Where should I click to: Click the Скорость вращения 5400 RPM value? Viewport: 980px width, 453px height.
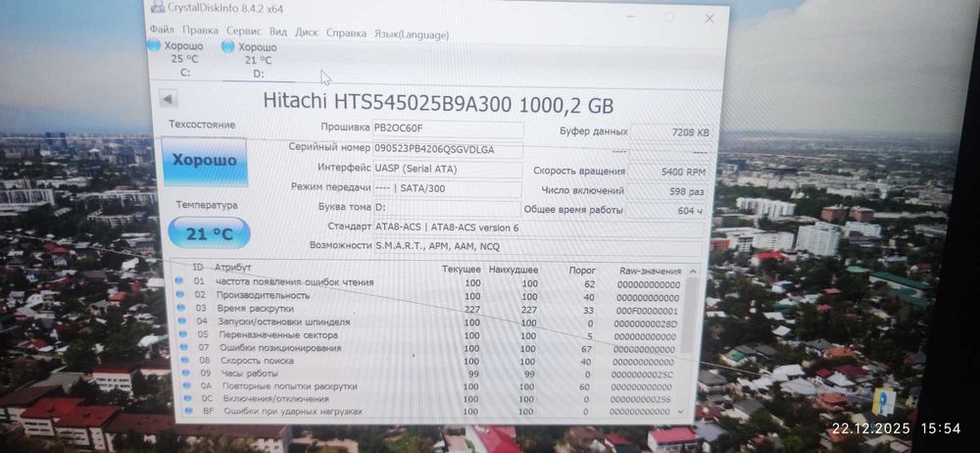[669, 172]
